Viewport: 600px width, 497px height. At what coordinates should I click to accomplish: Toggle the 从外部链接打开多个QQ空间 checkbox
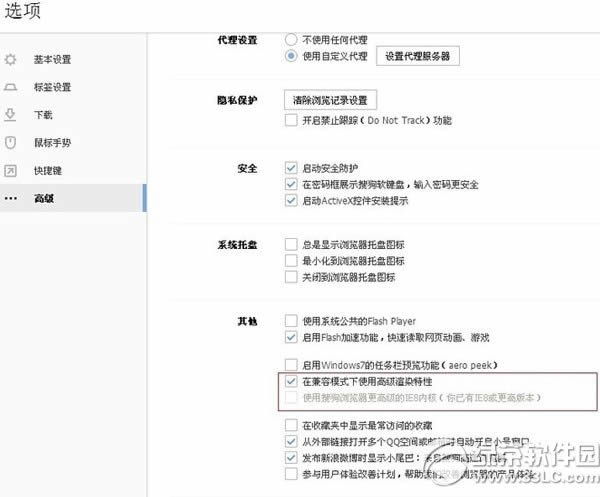(291, 442)
